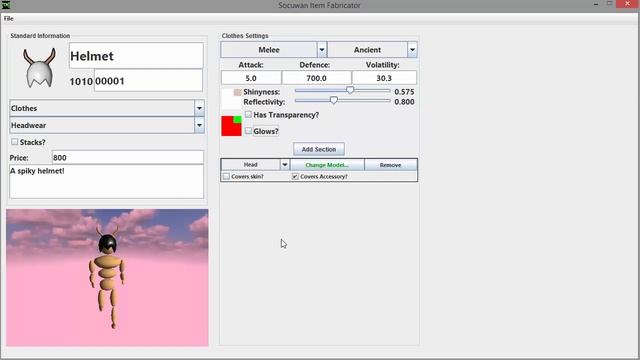Click the 3D character preview viewport
Screen dimensions: 640x360
click(x=107, y=278)
